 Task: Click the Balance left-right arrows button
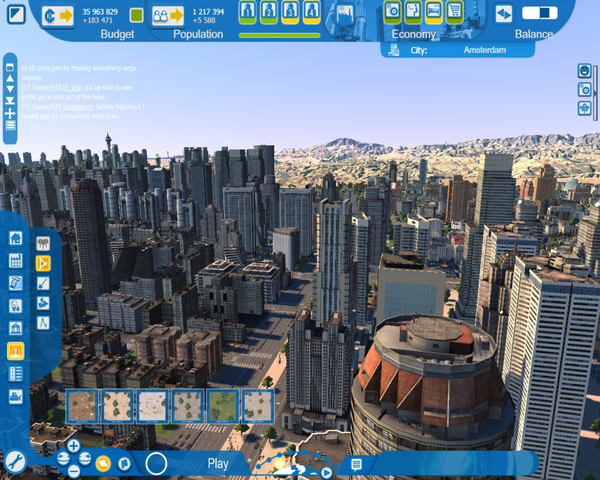point(503,14)
